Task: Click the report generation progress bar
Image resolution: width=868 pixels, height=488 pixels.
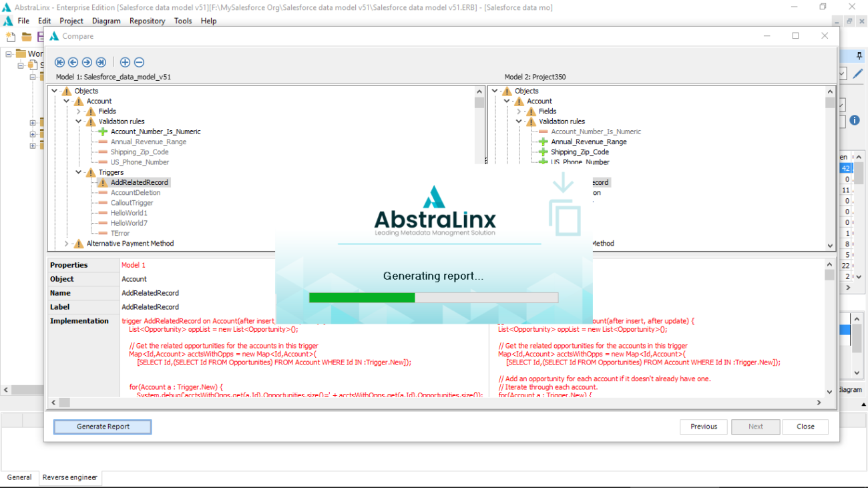Action: point(433,297)
